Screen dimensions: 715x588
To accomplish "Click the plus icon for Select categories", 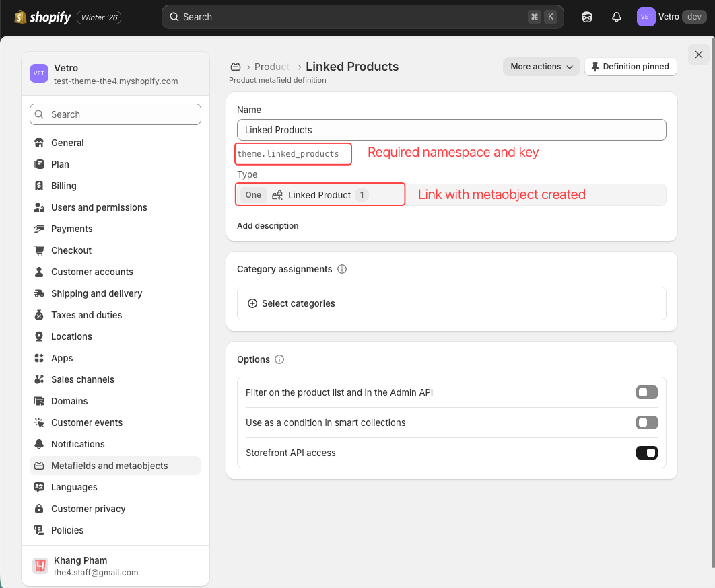I will [x=252, y=303].
